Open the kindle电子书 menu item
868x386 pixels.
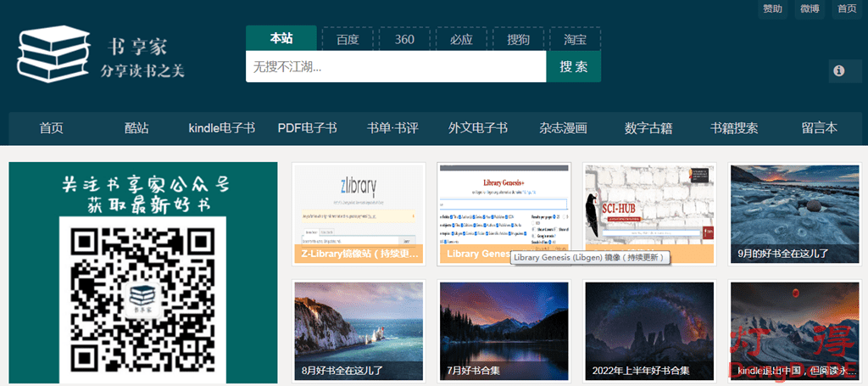tap(221, 128)
